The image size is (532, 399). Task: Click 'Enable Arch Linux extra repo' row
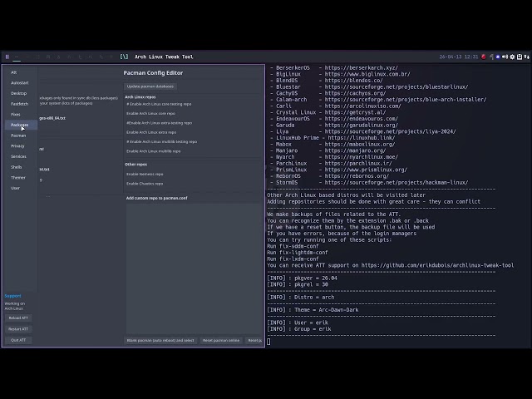[151, 132]
